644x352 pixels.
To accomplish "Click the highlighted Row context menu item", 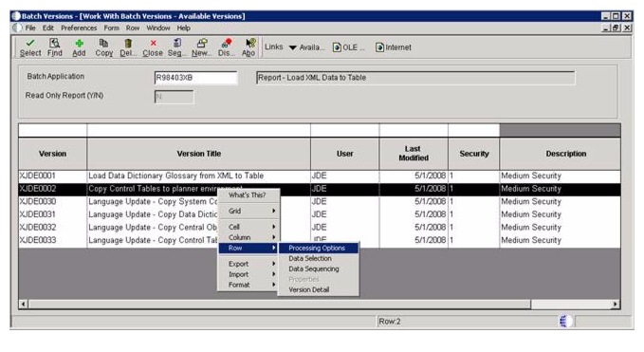I will click(248, 248).
